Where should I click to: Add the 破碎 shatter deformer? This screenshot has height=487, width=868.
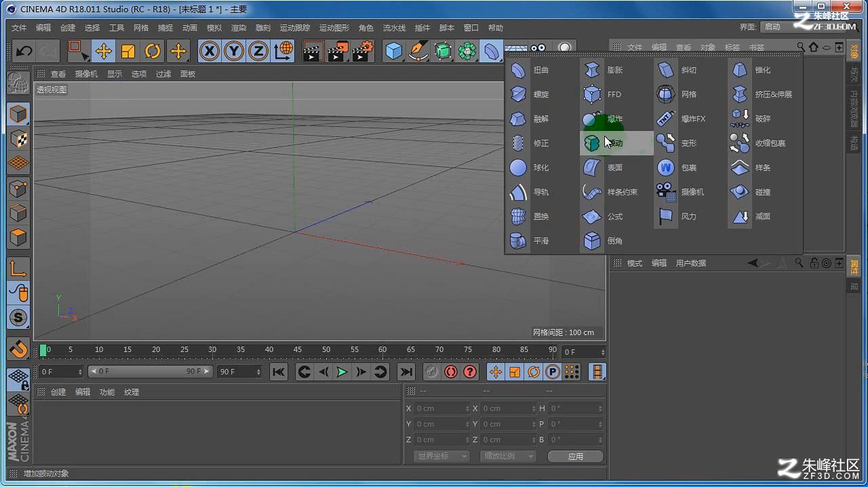point(753,119)
